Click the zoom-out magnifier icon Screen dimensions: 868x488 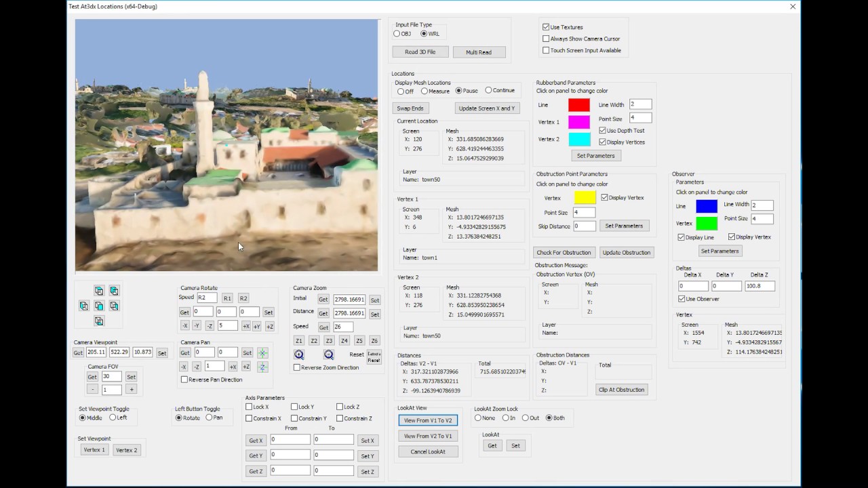click(x=329, y=354)
